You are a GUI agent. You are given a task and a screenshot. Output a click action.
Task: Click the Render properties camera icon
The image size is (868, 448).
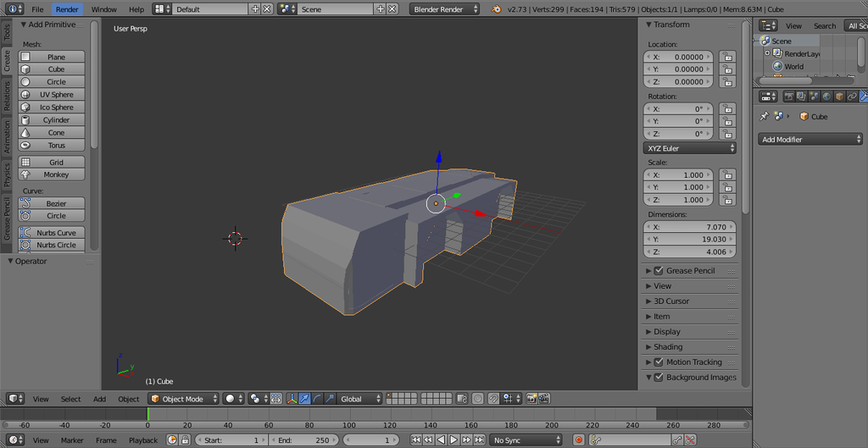789,97
